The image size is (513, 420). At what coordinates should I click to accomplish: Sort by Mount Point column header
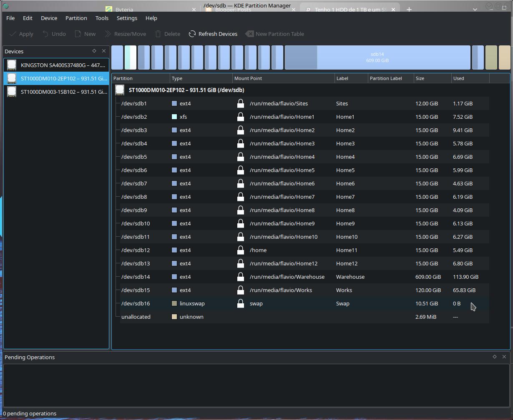[284, 78]
